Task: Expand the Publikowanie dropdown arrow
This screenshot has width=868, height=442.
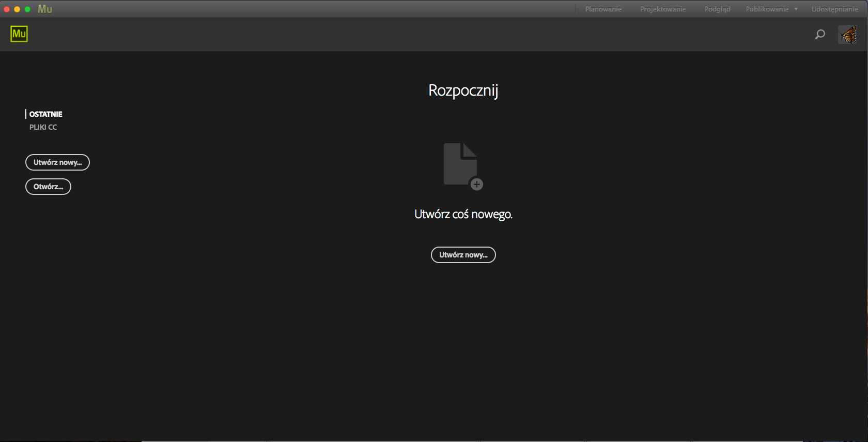Action: tap(796, 9)
